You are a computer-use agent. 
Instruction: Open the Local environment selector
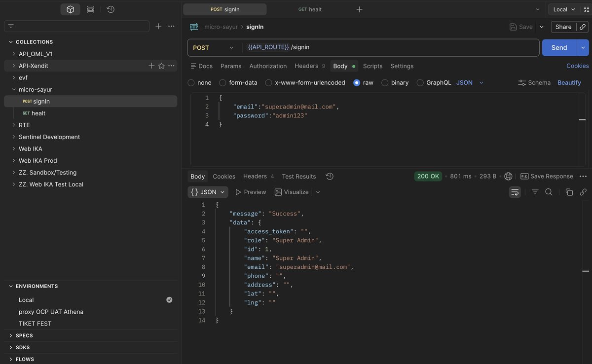coord(564,9)
